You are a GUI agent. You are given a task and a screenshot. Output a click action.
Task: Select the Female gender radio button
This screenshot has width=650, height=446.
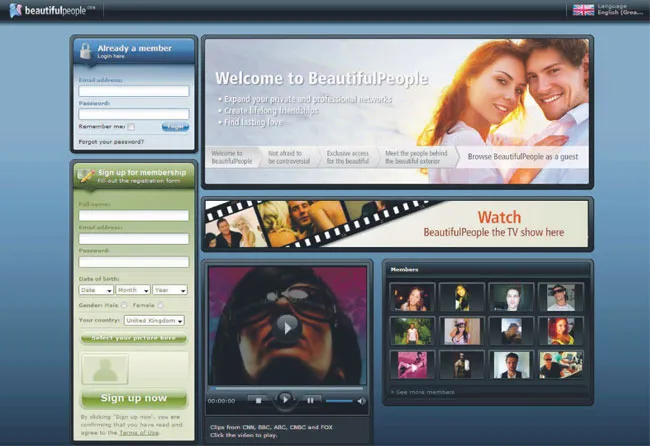[x=160, y=305]
